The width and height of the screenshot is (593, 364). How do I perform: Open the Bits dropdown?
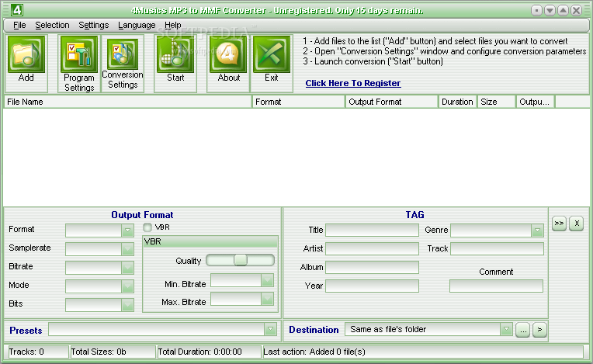(x=128, y=305)
